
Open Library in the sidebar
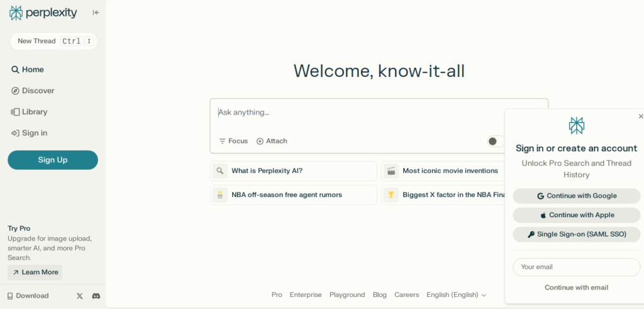click(x=34, y=112)
